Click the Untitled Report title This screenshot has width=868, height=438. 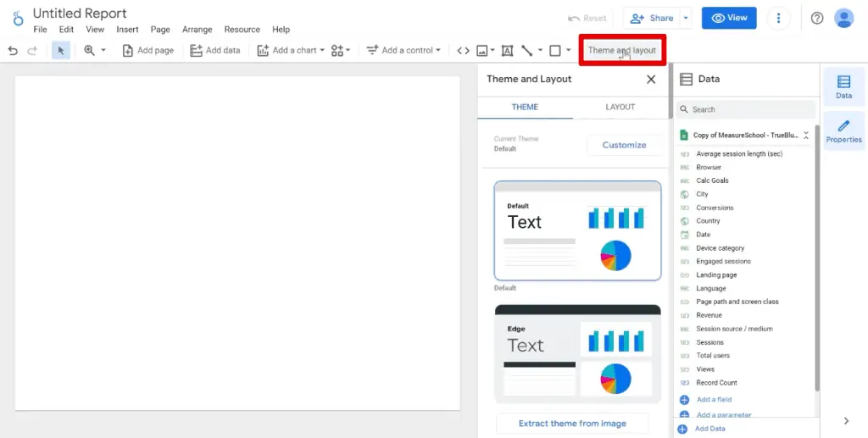pyautogui.click(x=80, y=14)
